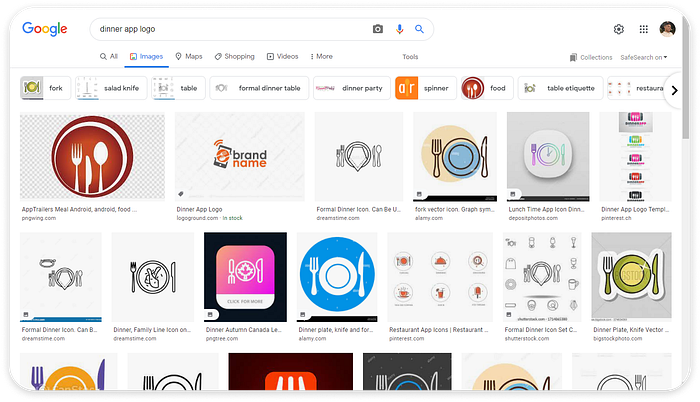This screenshot has width=700, height=402.
Task: Select the formal dinner table chip
Action: [259, 88]
